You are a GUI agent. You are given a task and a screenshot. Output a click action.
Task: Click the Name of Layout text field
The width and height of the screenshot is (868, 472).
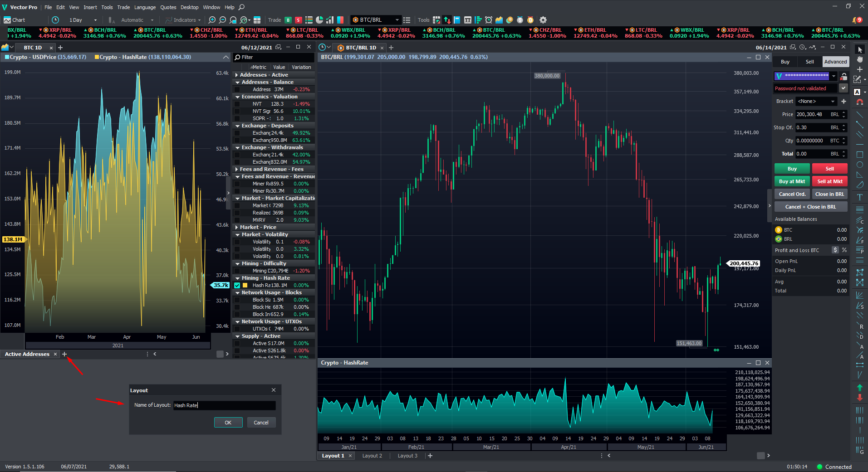pos(224,405)
